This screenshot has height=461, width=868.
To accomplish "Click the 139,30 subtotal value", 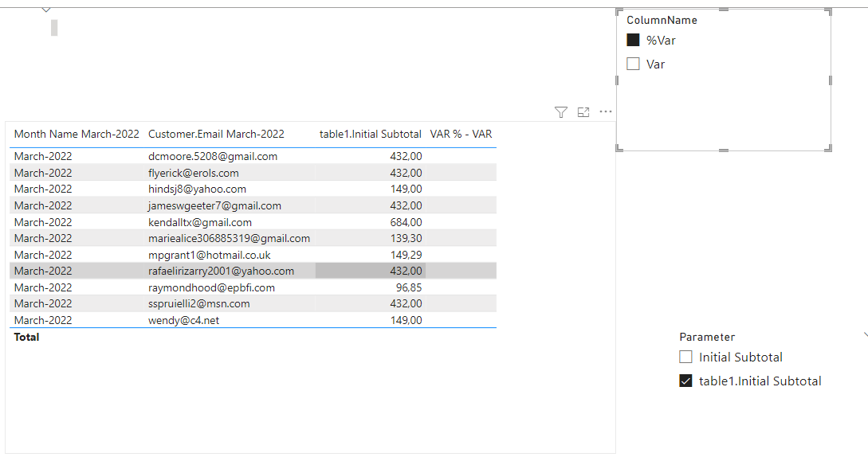I will [x=406, y=238].
